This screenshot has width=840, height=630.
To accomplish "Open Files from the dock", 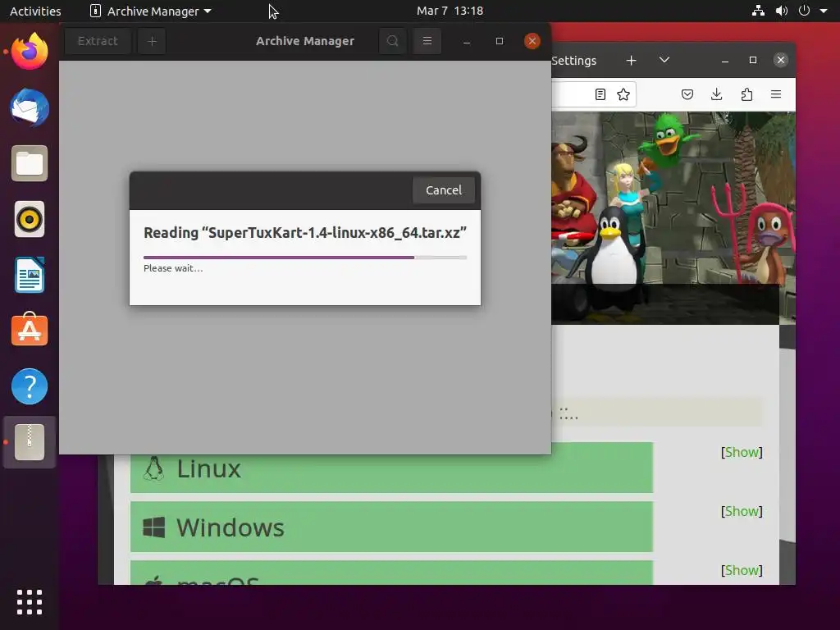I will 30,163.
